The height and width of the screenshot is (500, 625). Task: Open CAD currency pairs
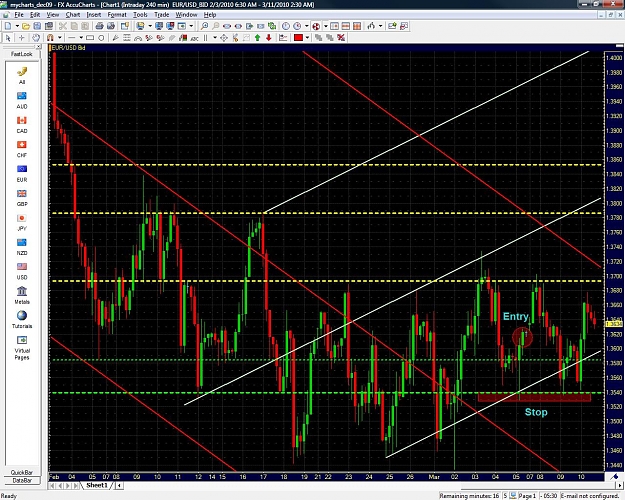pyautogui.click(x=22, y=124)
